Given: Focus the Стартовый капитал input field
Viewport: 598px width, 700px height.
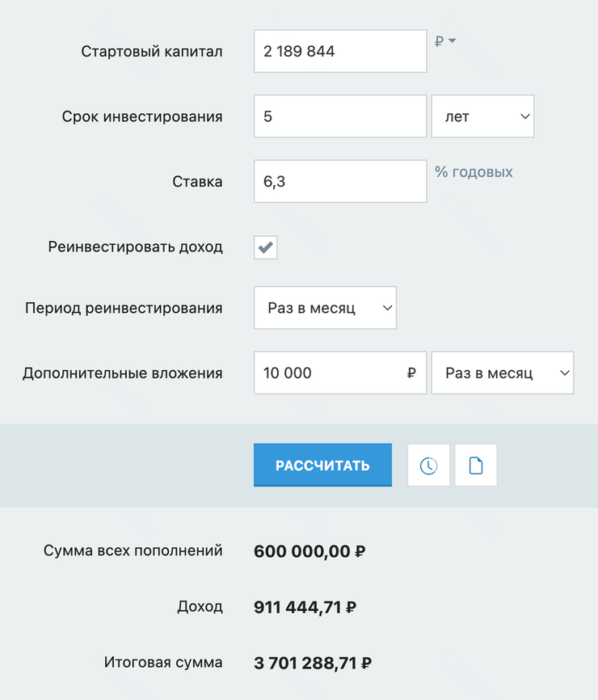Looking at the screenshot, I should point(339,51).
